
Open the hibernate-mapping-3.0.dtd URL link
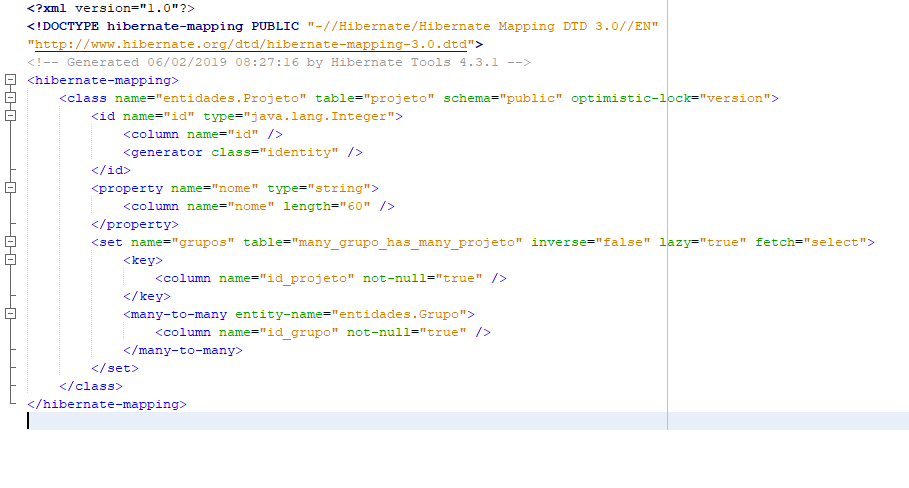pyautogui.click(x=251, y=44)
